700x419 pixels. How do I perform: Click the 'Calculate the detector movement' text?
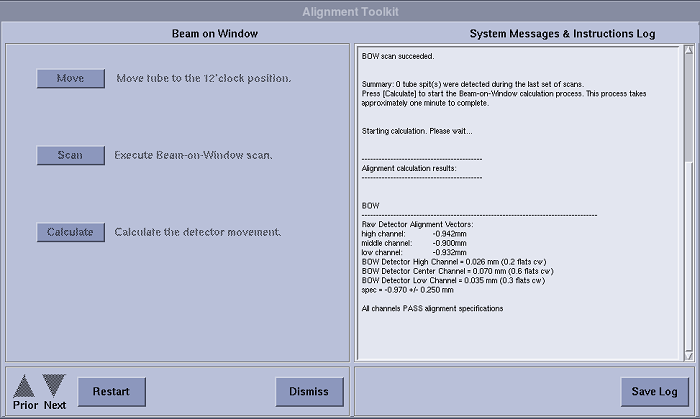click(198, 232)
